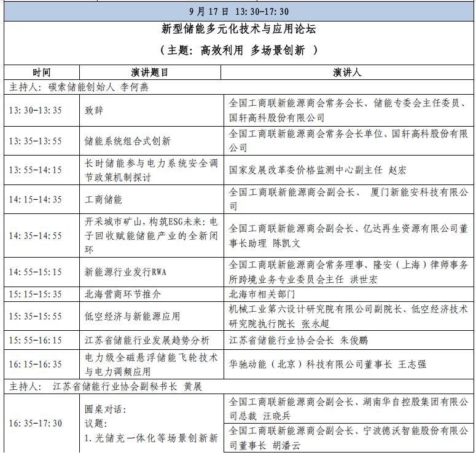This screenshot has width=476, height=455.
Task: Select the host row 碳索储能创始人 李何燕
Action: tap(80, 87)
